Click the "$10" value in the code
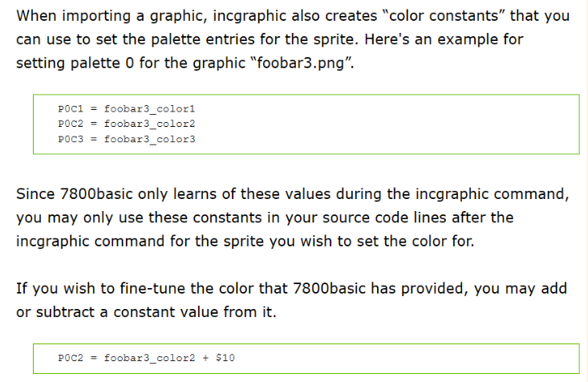This screenshot has height=382, width=588. pos(225,357)
